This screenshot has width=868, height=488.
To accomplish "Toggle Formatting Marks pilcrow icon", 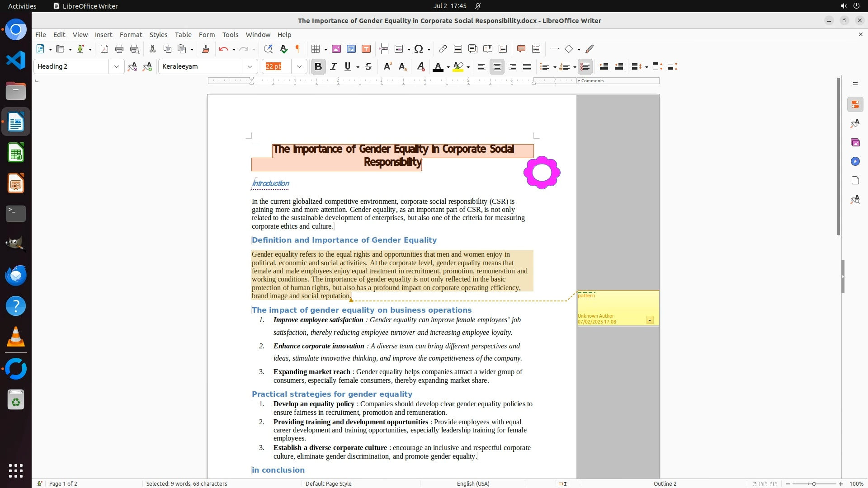I will point(298,49).
